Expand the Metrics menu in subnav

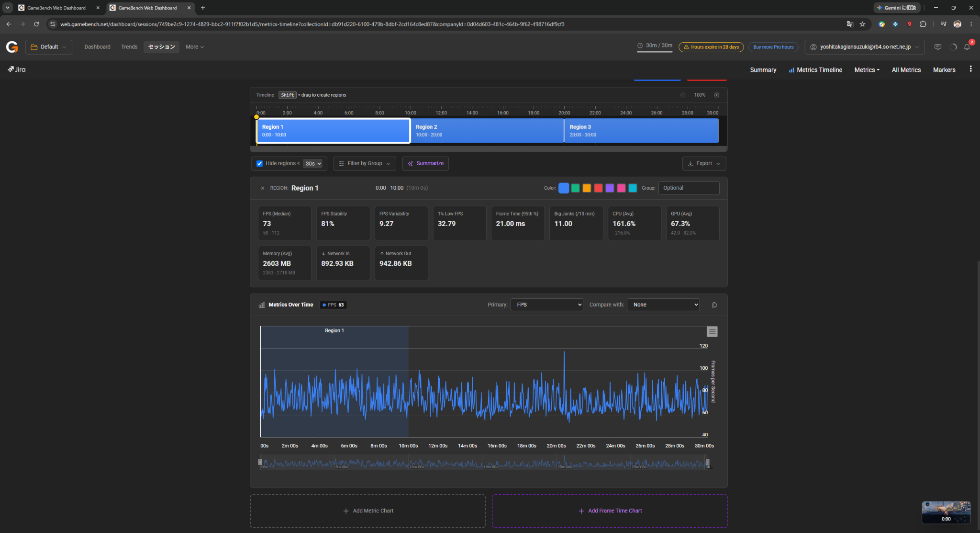point(867,70)
